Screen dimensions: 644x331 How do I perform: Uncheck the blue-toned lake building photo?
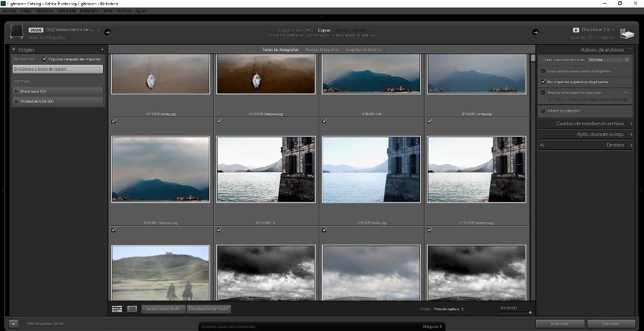325,121
